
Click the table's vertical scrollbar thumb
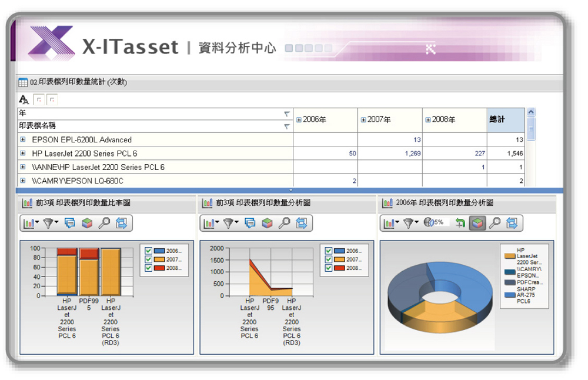click(x=531, y=129)
